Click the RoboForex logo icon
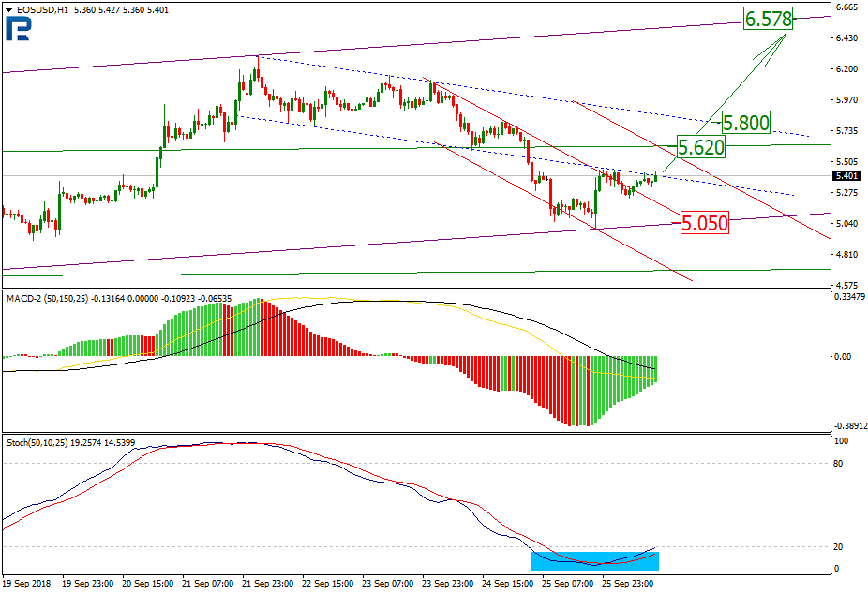Screen dimensions: 868x594 point(18,29)
